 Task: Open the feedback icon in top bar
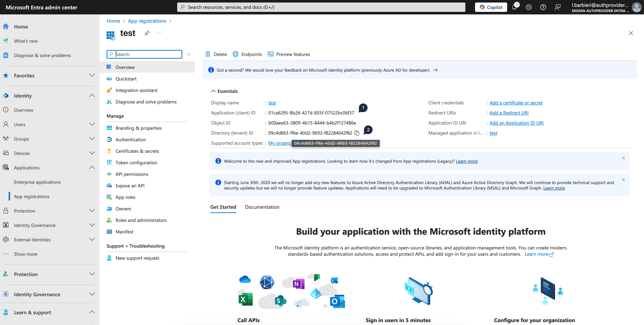pos(558,7)
